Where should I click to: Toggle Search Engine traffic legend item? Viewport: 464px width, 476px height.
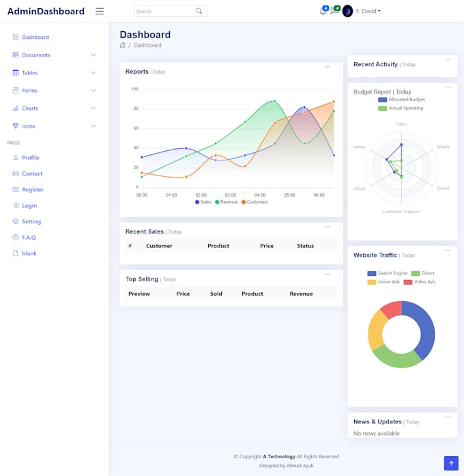click(388, 273)
